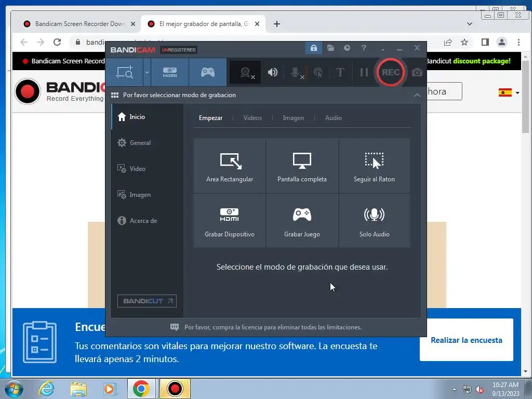The height and width of the screenshot is (399, 532).
Task: Open Inicio section in sidebar
Action: coord(148,117)
